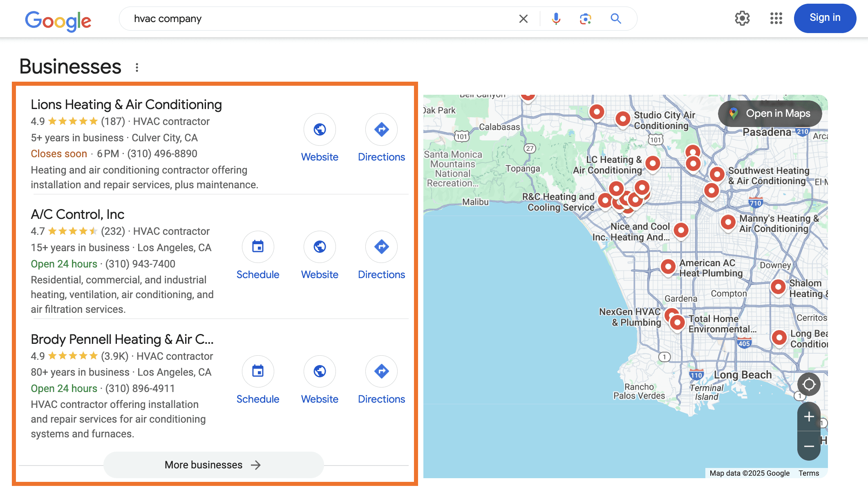Click the Website globe icon for A/C Control
Viewport: 868px width, 499px height.
point(320,247)
